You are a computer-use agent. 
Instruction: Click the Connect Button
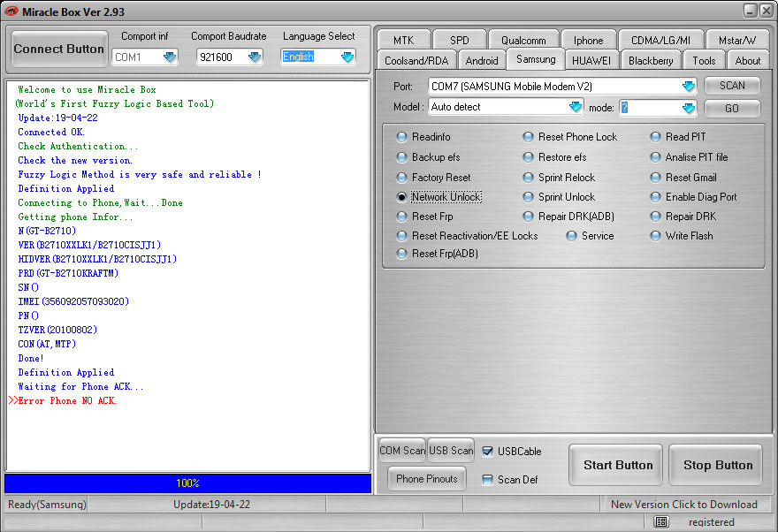(58, 49)
